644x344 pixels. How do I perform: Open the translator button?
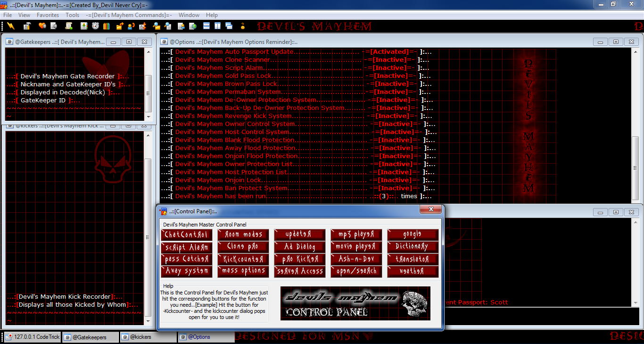(x=413, y=259)
